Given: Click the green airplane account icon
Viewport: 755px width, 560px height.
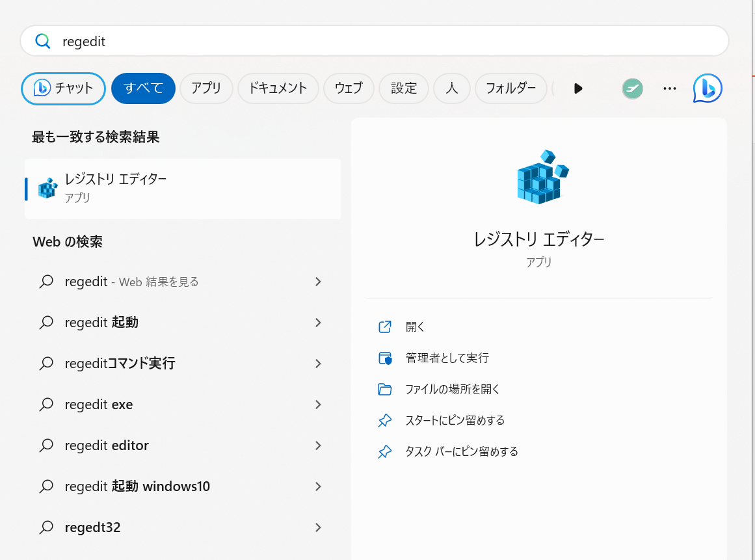Looking at the screenshot, I should tap(632, 88).
